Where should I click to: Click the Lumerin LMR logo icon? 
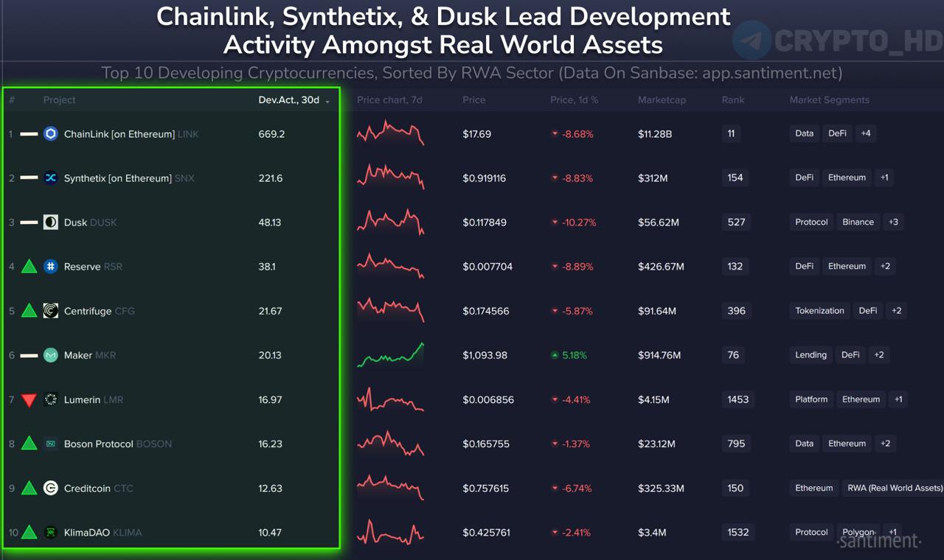tap(50, 399)
